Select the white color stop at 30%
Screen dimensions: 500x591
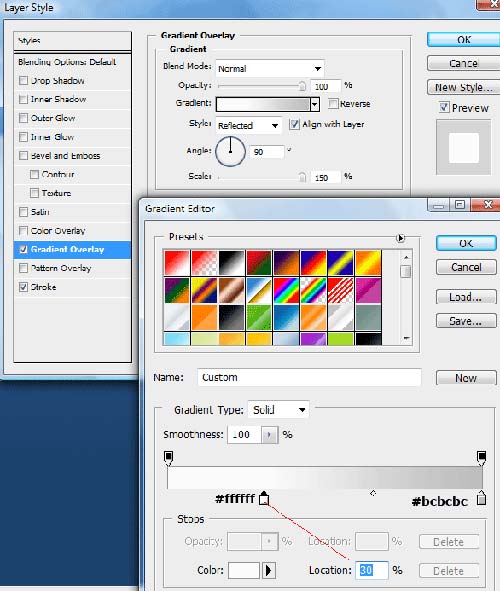[x=264, y=498]
